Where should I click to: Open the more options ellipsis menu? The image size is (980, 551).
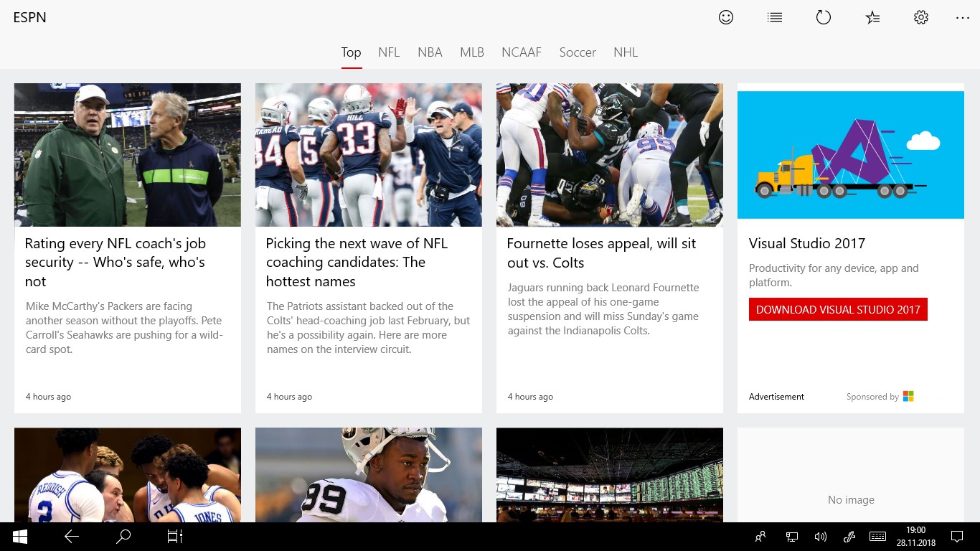(x=963, y=17)
